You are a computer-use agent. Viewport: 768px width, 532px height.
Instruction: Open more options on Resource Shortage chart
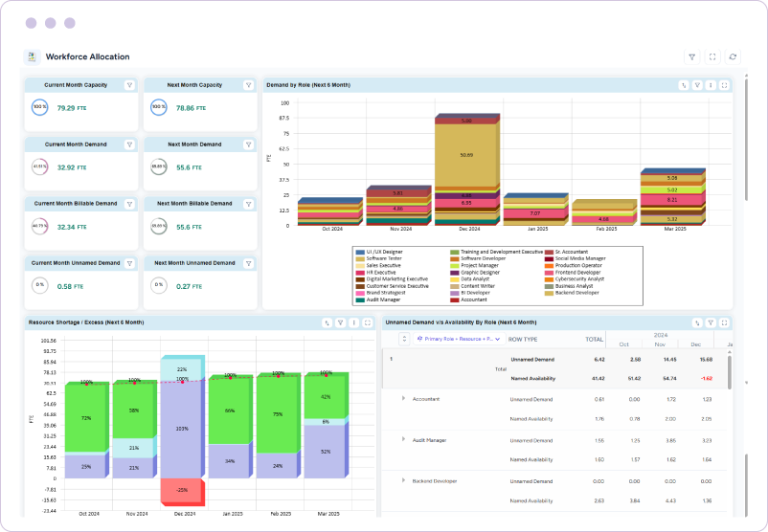click(353, 322)
